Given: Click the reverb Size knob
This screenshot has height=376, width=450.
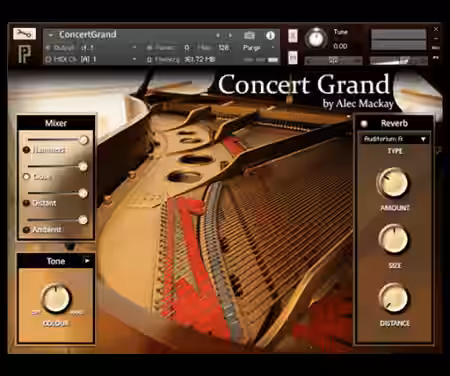Looking at the screenshot, I should 393,239.
